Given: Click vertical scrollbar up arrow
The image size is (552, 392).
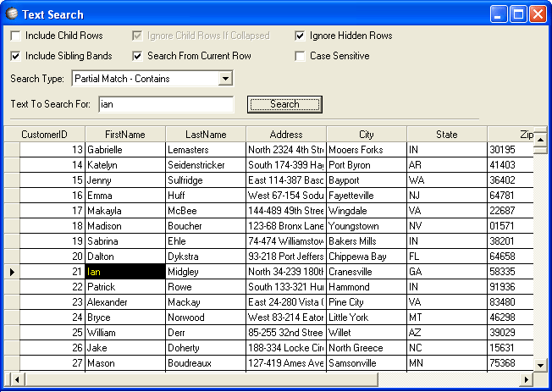Looking at the screenshot, I should pos(541,139).
